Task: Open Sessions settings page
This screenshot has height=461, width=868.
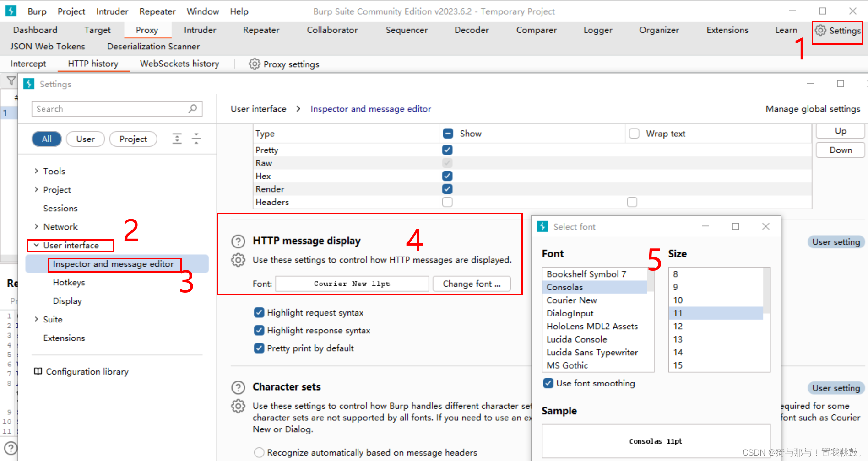Action: coord(60,208)
